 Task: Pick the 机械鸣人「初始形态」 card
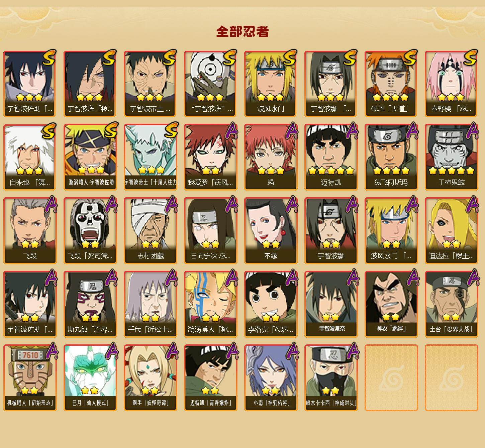coord(30,378)
